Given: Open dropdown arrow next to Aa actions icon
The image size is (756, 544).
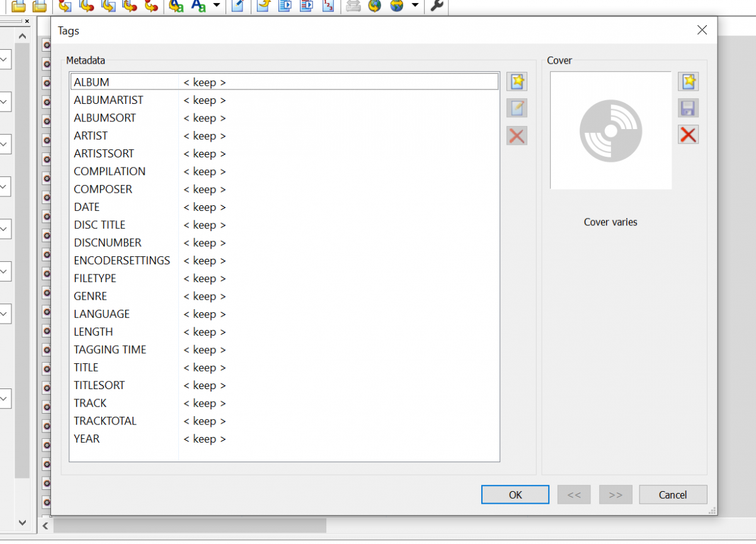Looking at the screenshot, I should [x=216, y=6].
